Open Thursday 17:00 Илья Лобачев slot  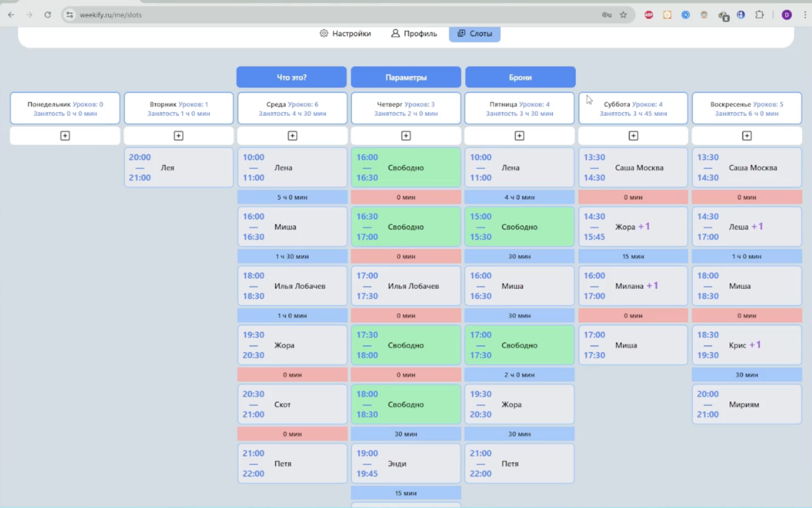(x=406, y=286)
